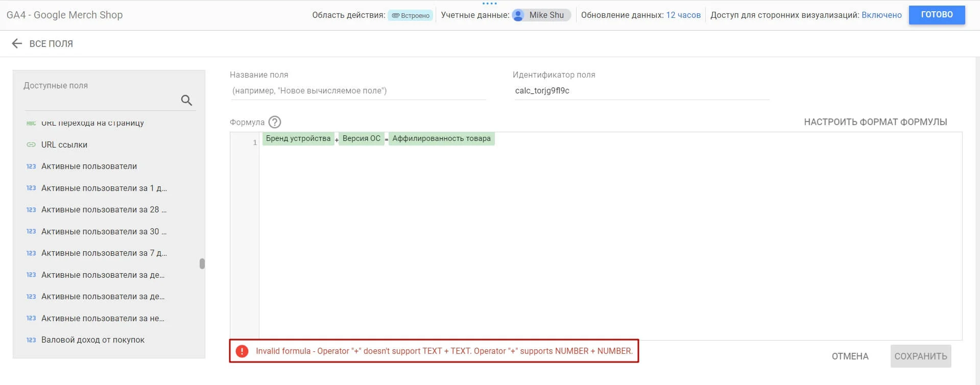Click the Версия ОС chip in formula
The height and width of the screenshot is (385, 980).
(361, 138)
